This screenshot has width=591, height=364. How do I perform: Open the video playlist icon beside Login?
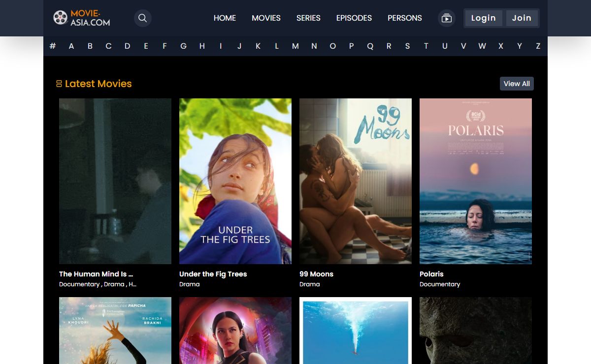point(446,18)
